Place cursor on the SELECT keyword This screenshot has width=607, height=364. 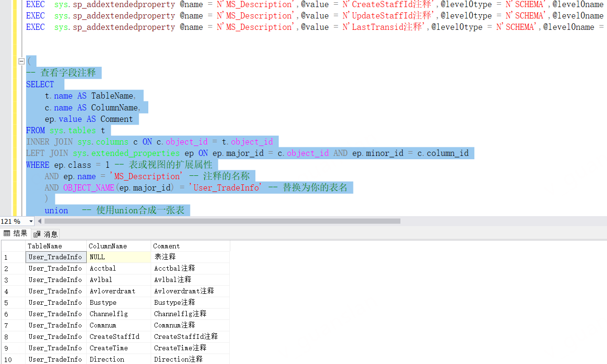(40, 84)
